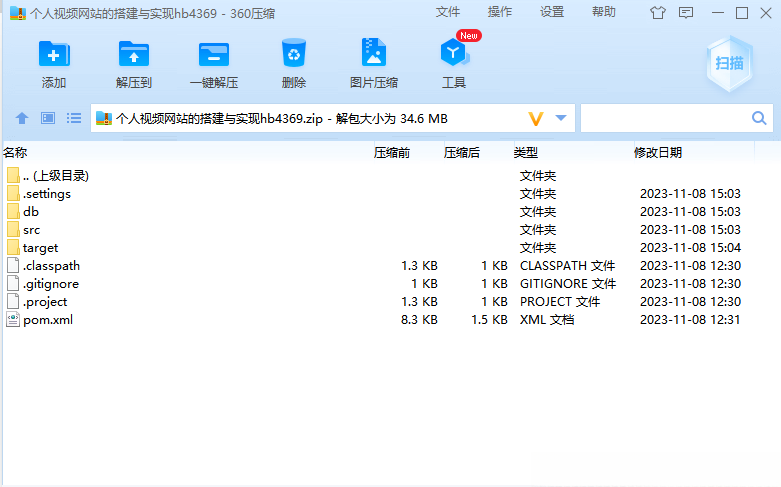Sort by the 名称 column header
The width and height of the screenshot is (781, 487).
coord(15,152)
